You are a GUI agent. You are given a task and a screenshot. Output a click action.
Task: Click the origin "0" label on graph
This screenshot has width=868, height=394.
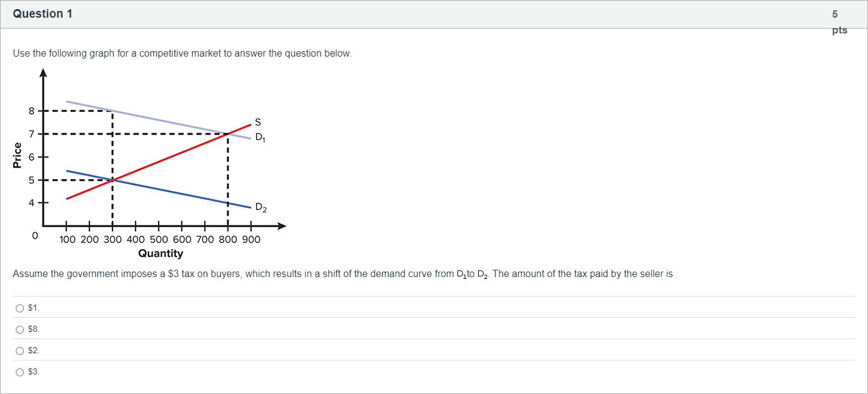pyautogui.click(x=35, y=235)
